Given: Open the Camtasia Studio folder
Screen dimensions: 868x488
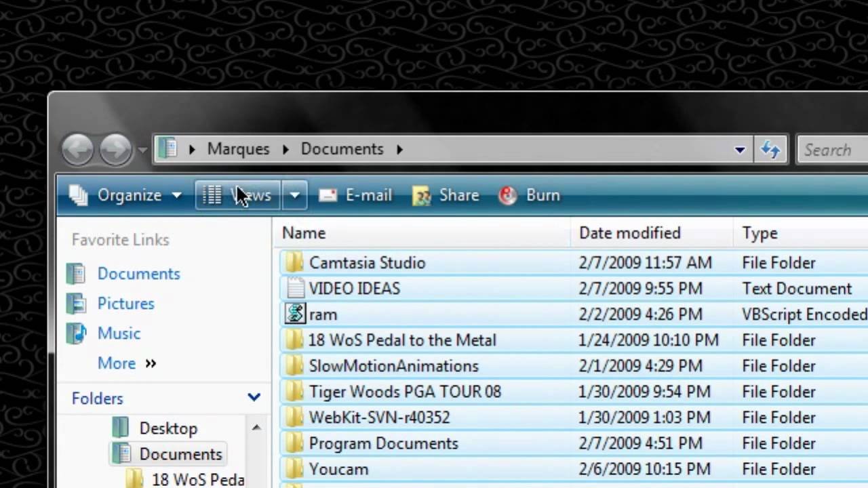Looking at the screenshot, I should tap(367, 263).
